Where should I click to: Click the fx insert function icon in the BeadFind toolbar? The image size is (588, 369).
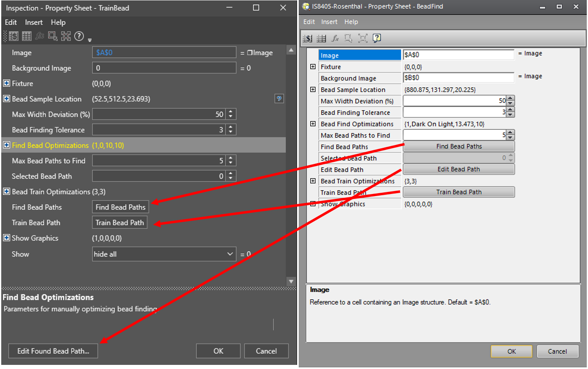pyautogui.click(x=335, y=38)
